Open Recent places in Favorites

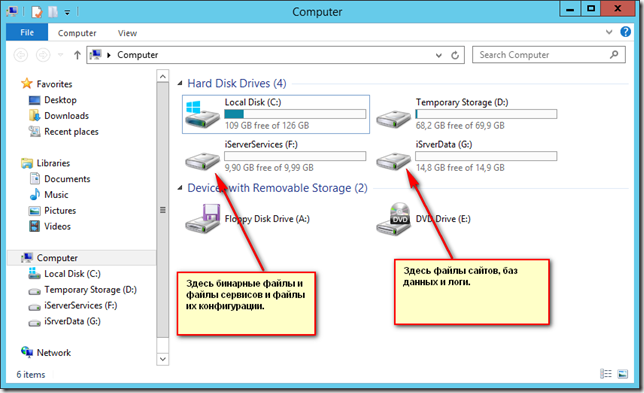coord(71,131)
